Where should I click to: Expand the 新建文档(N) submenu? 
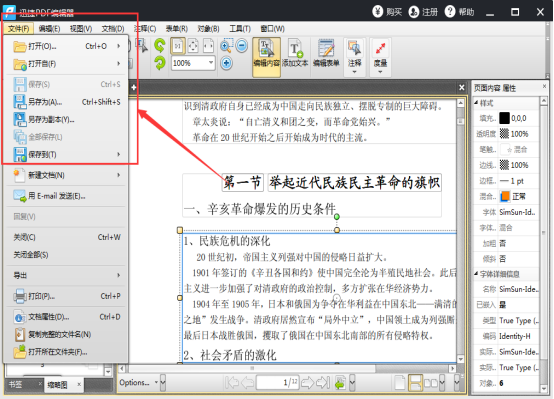pos(66,175)
